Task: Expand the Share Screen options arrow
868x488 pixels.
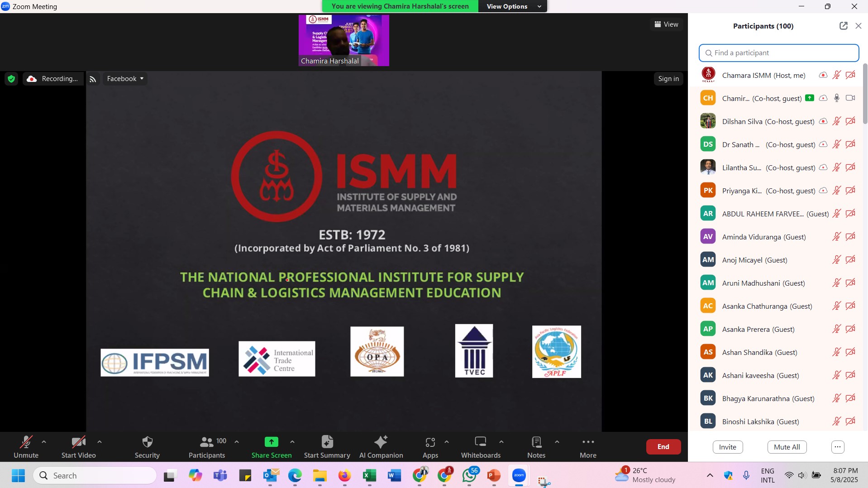Action: pyautogui.click(x=292, y=442)
